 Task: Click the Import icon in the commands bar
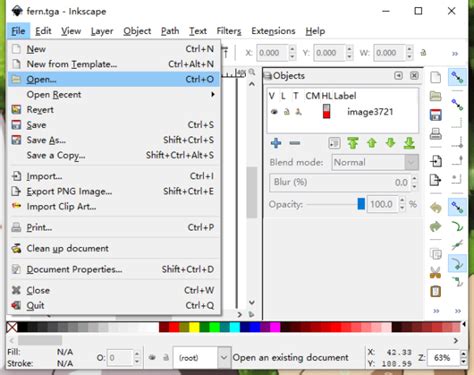click(436, 161)
